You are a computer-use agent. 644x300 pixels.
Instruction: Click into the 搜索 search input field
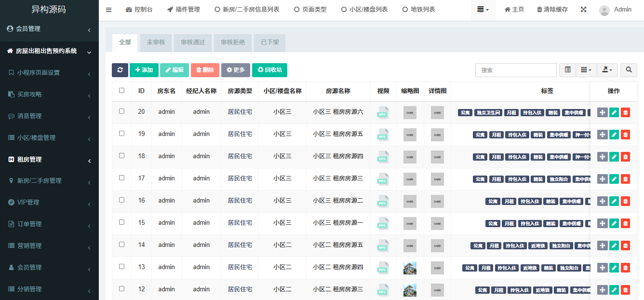point(515,70)
